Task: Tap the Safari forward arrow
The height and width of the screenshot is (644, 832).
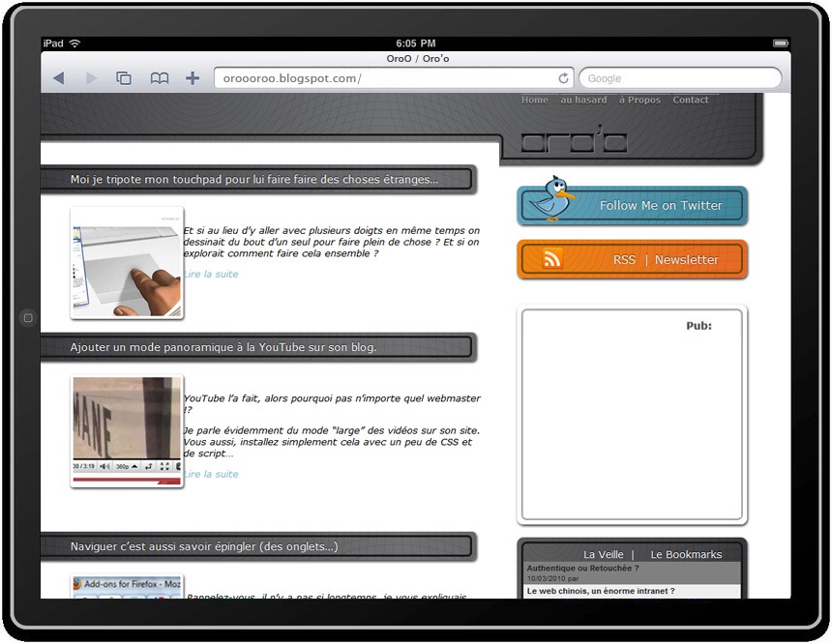Action: point(91,78)
